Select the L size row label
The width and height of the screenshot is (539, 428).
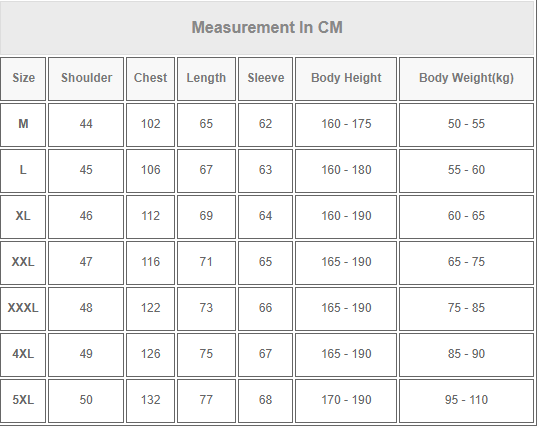(x=23, y=171)
